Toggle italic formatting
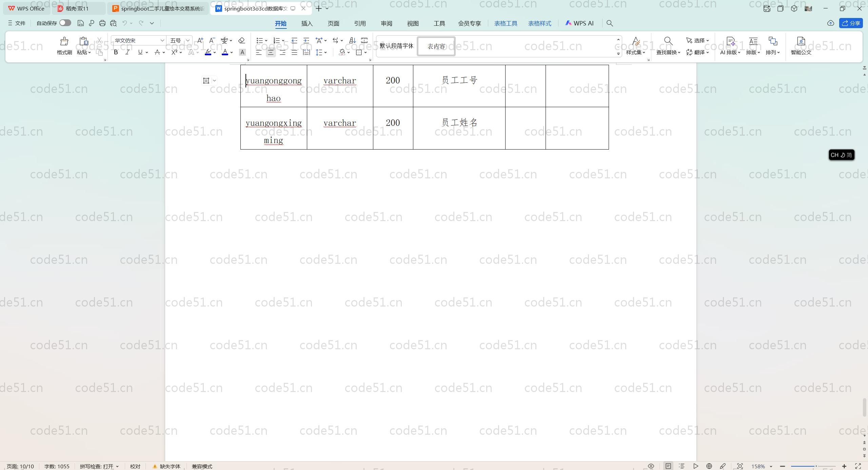 [x=127, y=52]
